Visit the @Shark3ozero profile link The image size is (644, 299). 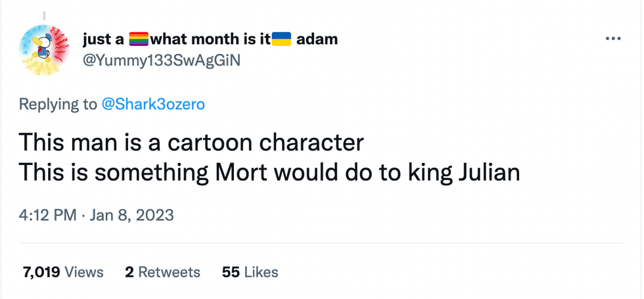coord(153,104)
